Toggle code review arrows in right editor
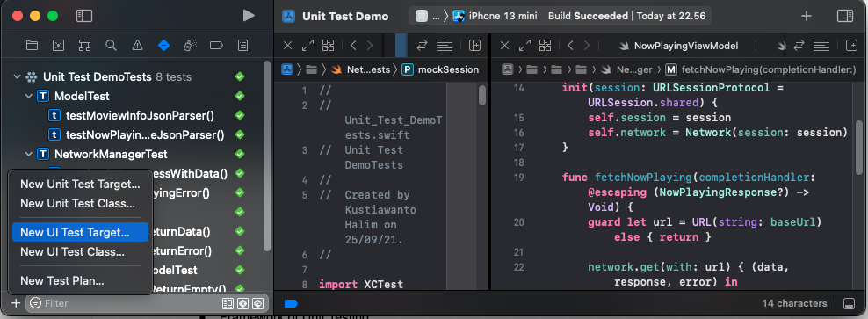Viewport: 868px width, 319px height. (x=799, y=46)
